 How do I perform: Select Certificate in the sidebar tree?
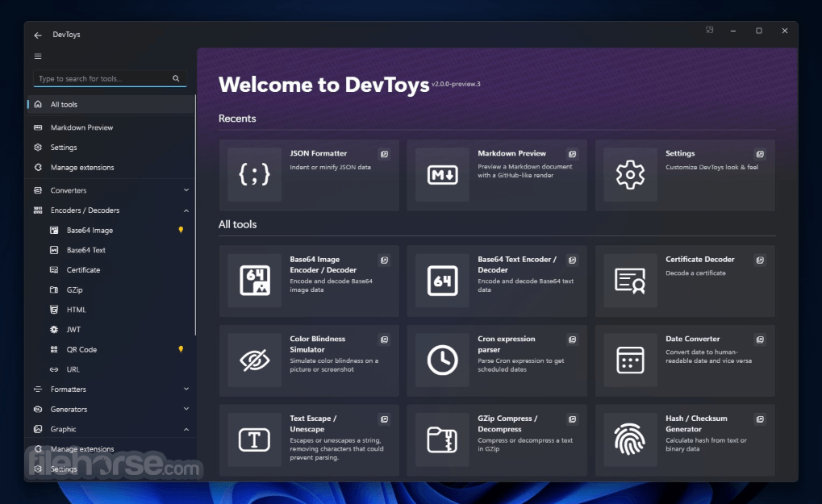coord(111,270)
